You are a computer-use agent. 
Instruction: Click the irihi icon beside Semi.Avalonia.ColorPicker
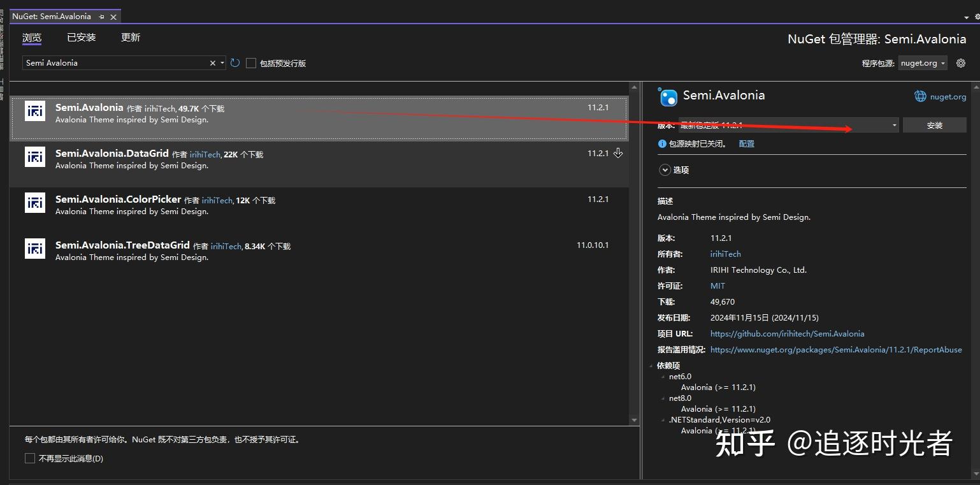(34, 203)
